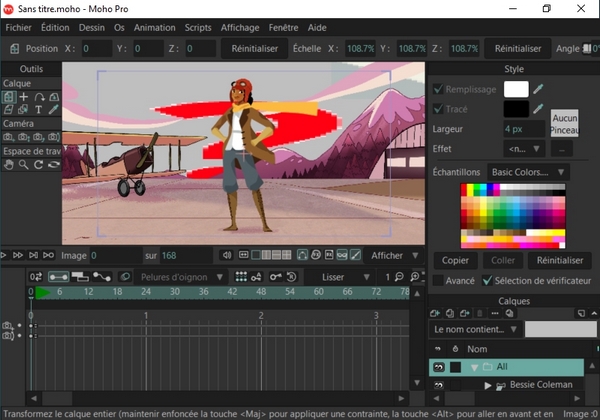Click the new layer icon in Calques
600x420 pixels.
435,314
